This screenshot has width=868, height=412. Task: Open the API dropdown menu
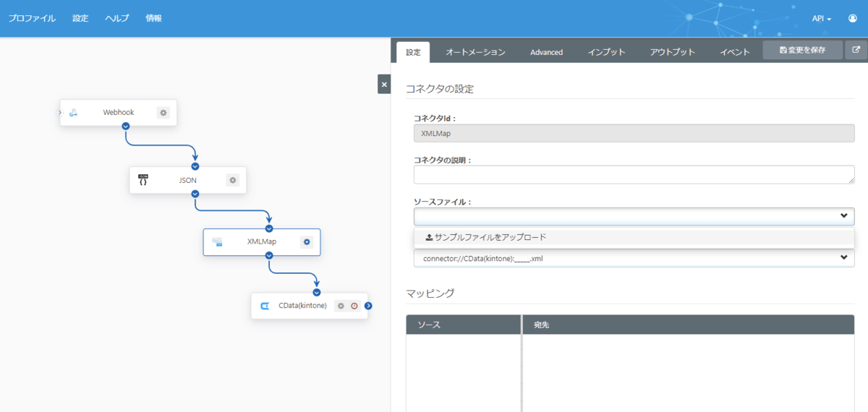(821, 19)
